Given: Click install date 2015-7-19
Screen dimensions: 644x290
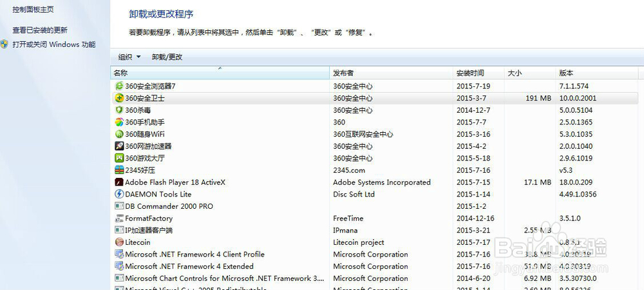Looking at the screenshot, I should click(473, 86).
